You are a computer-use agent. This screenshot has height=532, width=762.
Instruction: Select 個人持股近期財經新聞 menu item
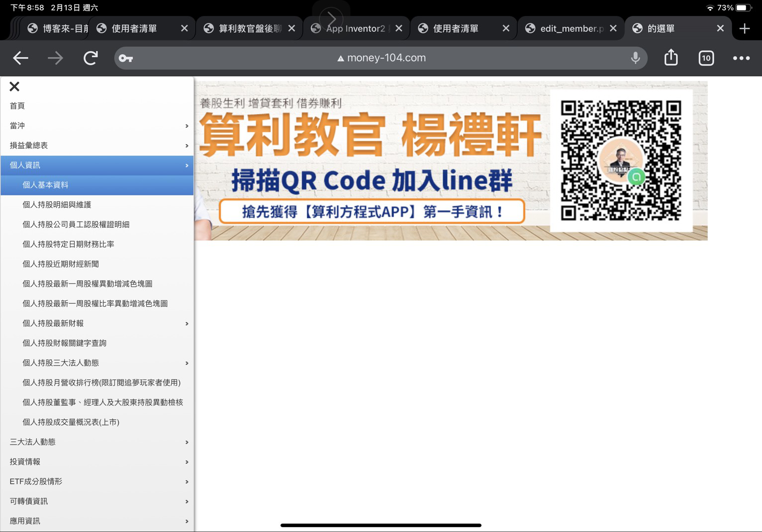61,264
